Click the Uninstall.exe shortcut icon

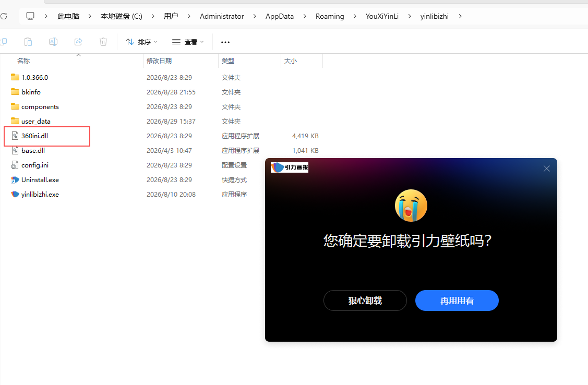[15, 179]
